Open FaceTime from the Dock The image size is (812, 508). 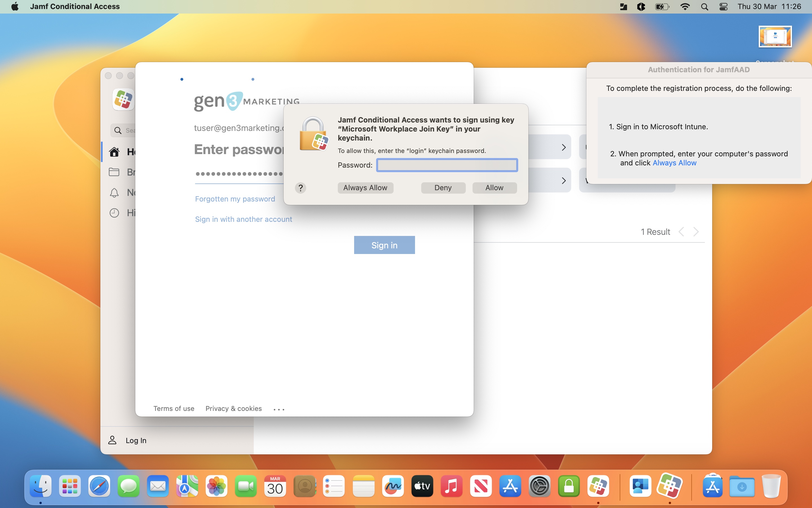246,486
